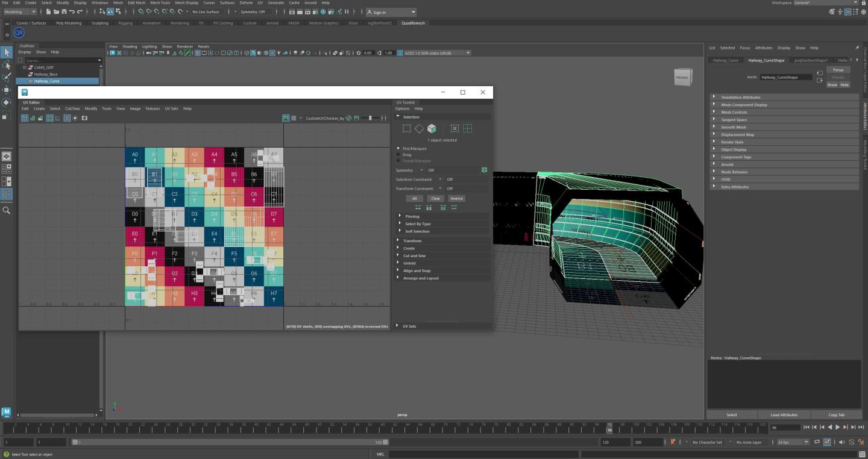Toggle the select-by-component-type icon in the status line
Screen dimensions: 868x459
pos(118,11)
